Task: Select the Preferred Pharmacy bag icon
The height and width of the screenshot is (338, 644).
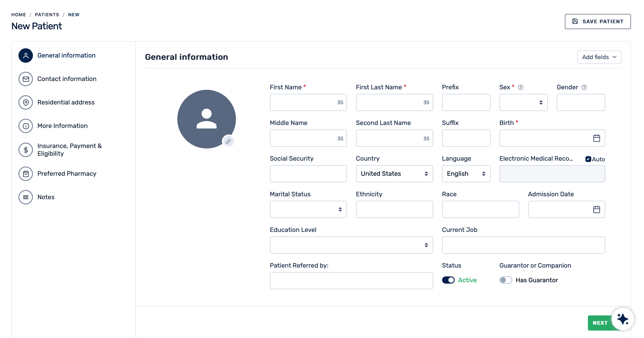Action: [26, 174]
